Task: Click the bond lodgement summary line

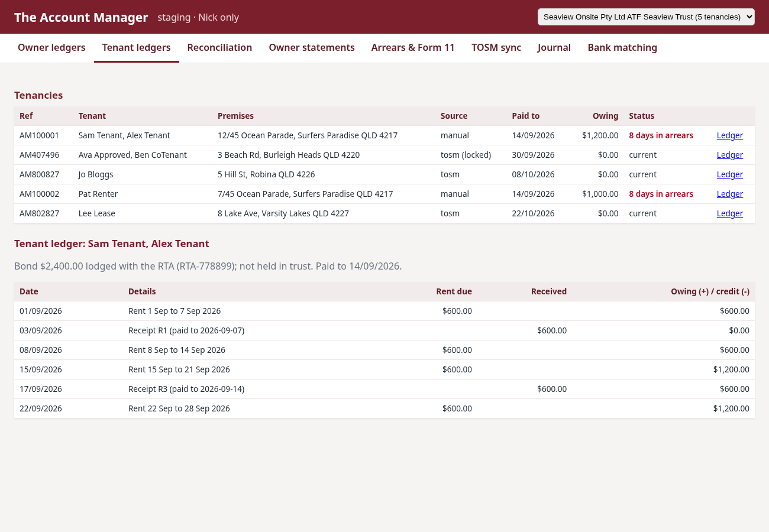Action: pyautogui.click(x=208, y=266)
